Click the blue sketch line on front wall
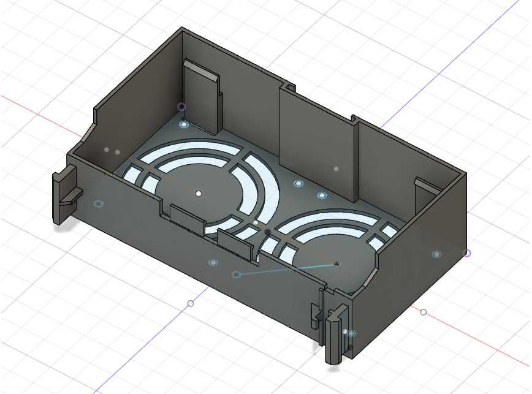 point(287,269)
